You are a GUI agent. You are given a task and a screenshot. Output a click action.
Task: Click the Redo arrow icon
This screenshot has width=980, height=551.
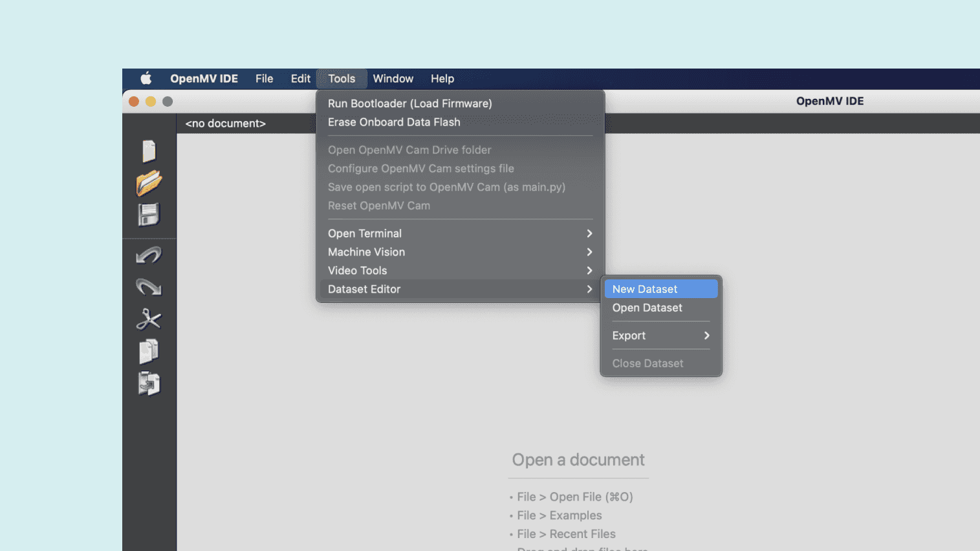pyautogui.click(x=149, y=286)
